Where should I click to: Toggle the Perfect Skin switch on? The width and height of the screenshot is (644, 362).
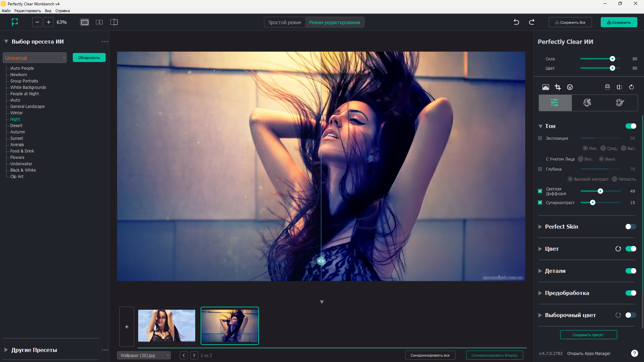(x=631, y=227)
